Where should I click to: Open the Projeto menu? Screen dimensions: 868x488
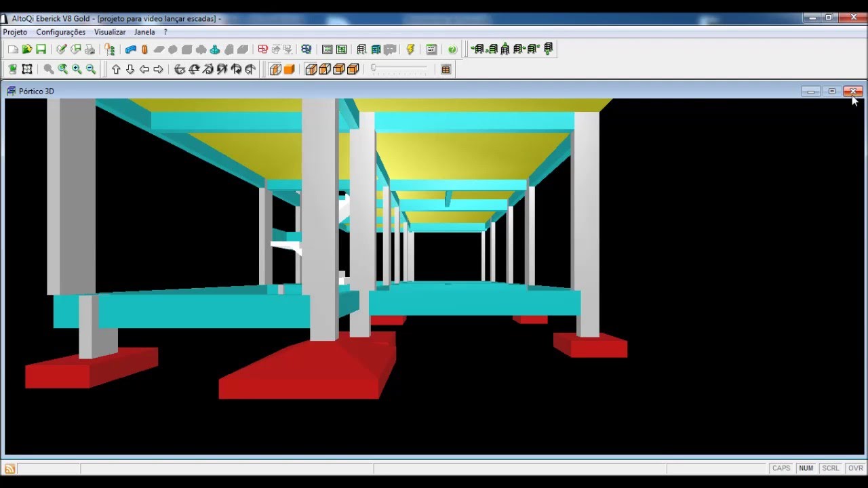(15, 32)
